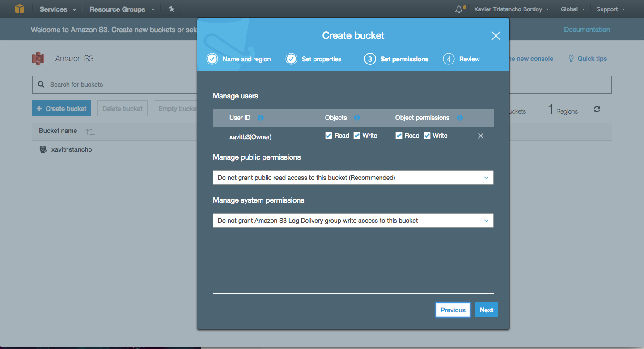Uncheck Object permissions Write checkbox
Image resolution: width=644 pixels, height=349 pixels.
click(427, 136)
